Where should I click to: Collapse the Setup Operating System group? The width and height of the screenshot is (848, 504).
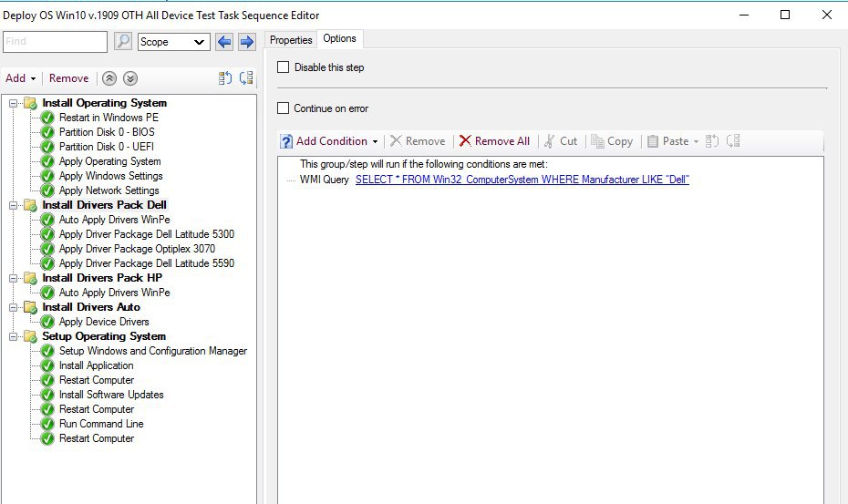(x=14, y=336)
